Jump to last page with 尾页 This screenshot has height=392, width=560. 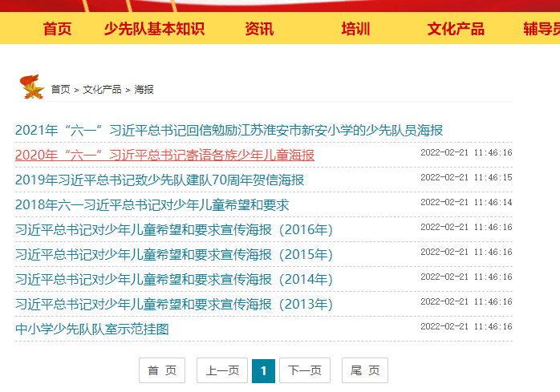pos(365,370)
